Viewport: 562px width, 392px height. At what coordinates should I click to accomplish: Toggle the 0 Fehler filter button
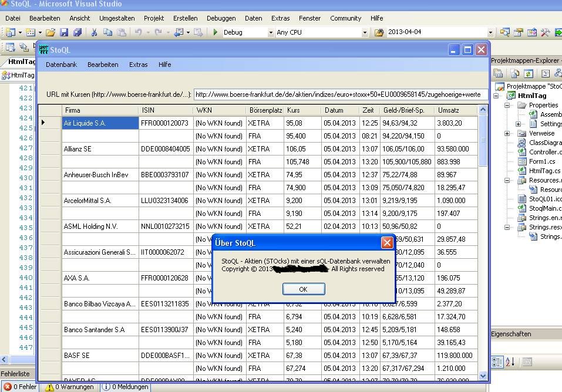pos(20,387)
